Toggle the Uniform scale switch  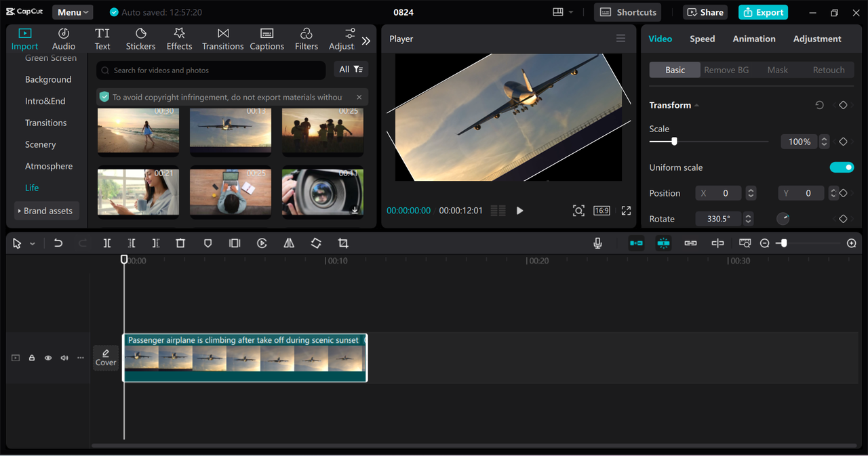pyautogui.click(x=842, y=167)
